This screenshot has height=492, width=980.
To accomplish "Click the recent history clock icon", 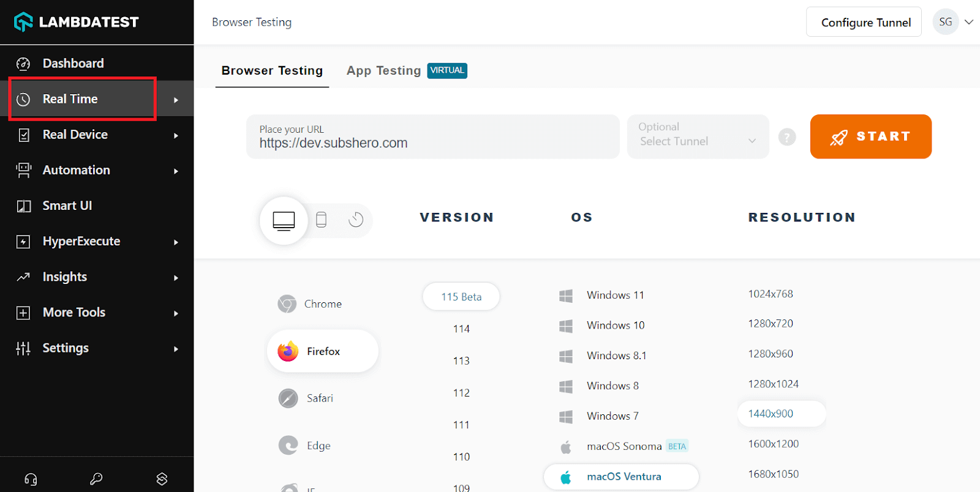I will [x=356, y=219].
